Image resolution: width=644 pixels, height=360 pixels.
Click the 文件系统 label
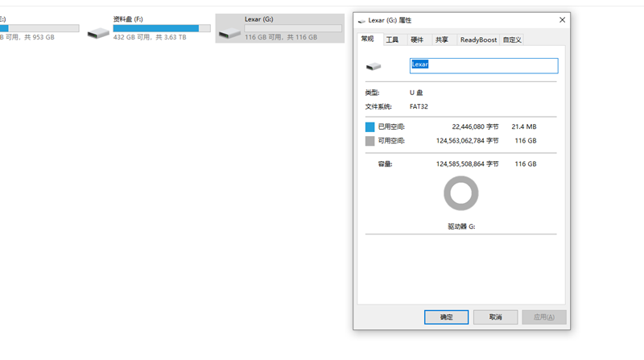coord(378,106)
